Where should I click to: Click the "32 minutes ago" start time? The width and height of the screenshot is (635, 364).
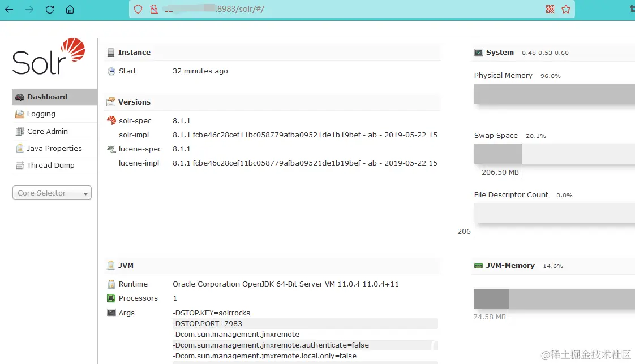200,71
